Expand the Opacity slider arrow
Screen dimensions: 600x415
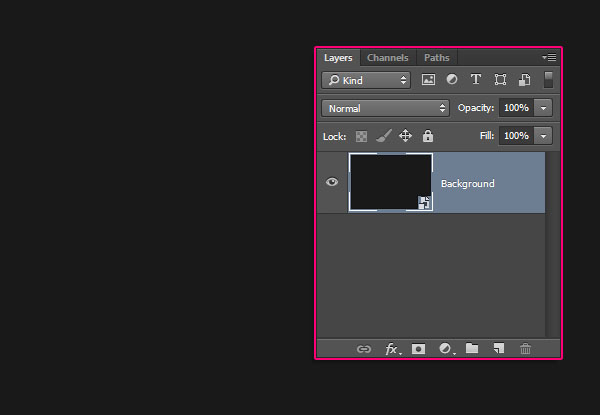[x=543, y=108]
